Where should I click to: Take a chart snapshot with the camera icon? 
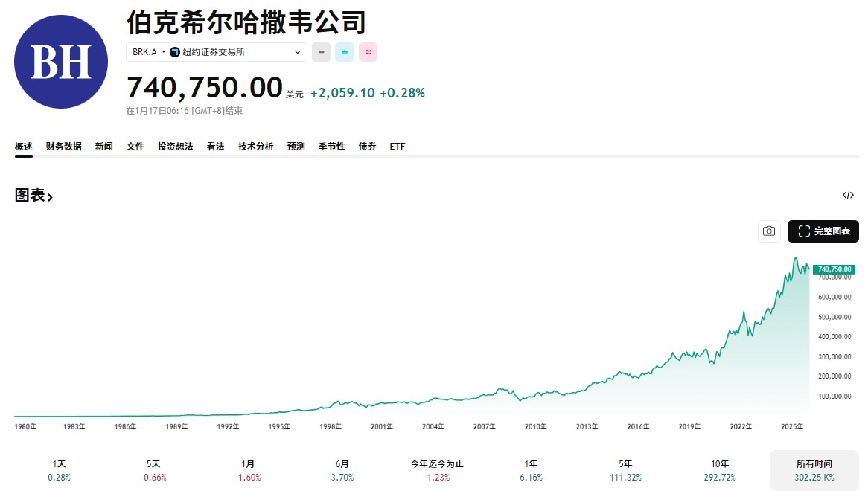pyautogui.click(x=769, y=231)
